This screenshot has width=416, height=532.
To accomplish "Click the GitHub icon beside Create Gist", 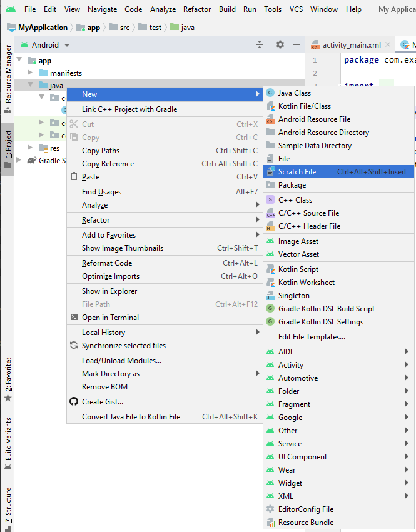I will pyautogui.click(x=74, y=402).
